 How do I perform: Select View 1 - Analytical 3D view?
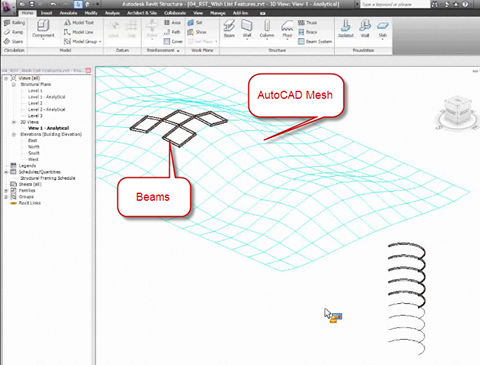coord(49,128)
